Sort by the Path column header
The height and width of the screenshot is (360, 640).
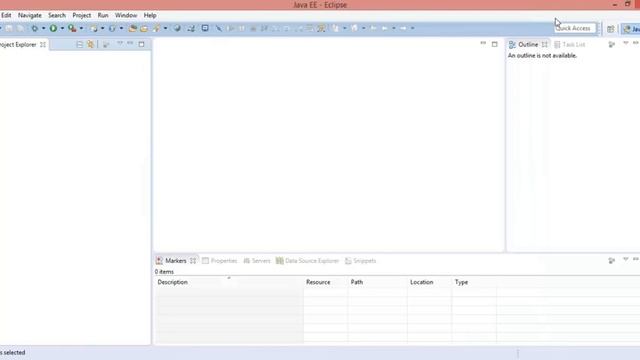pos(377,282)
